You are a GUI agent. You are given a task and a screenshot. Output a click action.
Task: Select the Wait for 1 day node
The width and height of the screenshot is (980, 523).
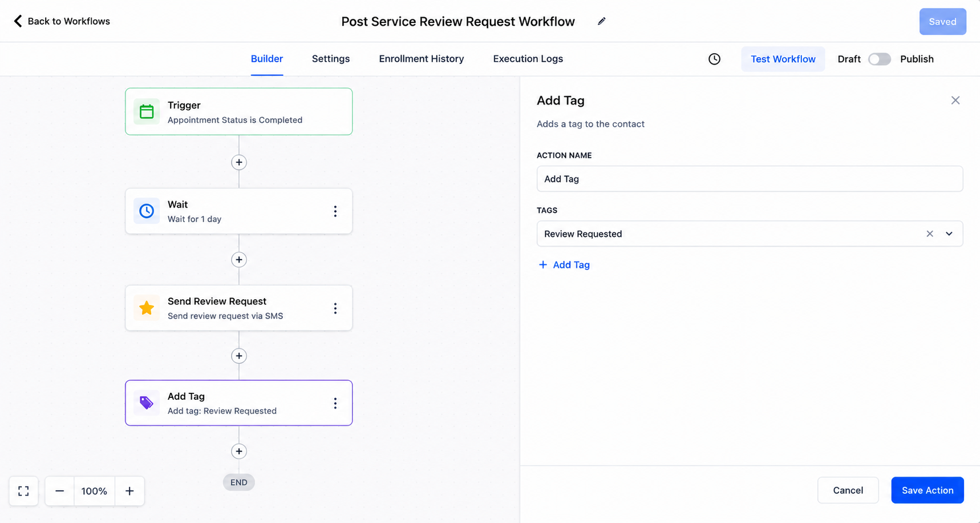click(239, 211)
